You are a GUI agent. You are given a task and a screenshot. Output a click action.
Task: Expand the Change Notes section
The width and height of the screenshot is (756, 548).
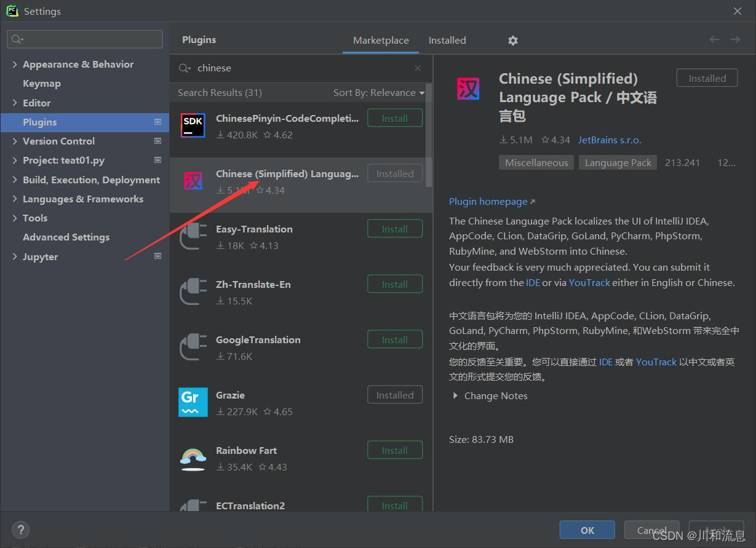[455, 395]
